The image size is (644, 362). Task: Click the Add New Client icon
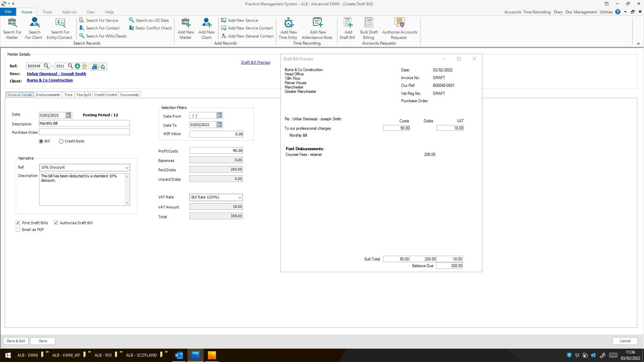tap(206, 28)
